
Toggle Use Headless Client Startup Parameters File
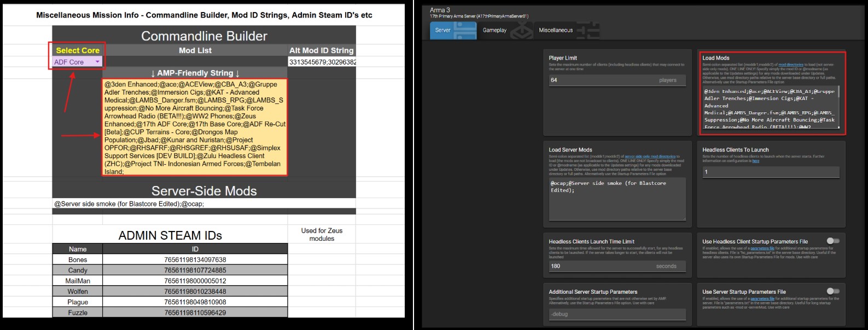[x=832, y=241]
